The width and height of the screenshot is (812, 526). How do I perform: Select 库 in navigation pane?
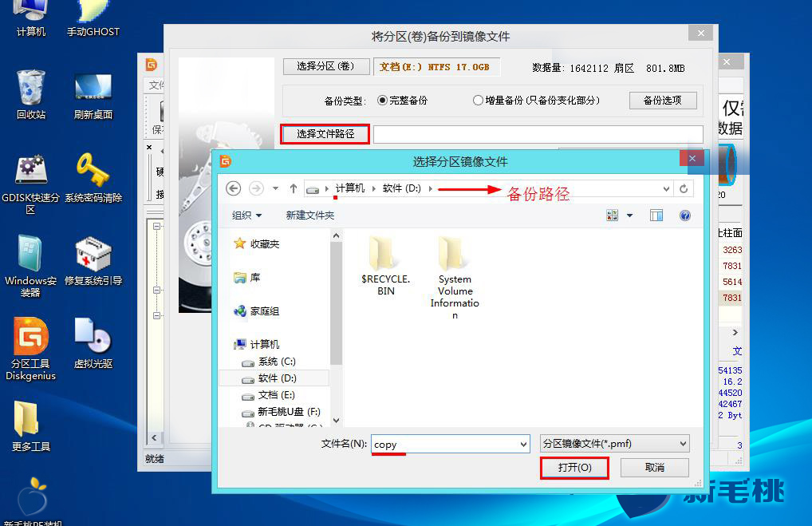point(247,278)
